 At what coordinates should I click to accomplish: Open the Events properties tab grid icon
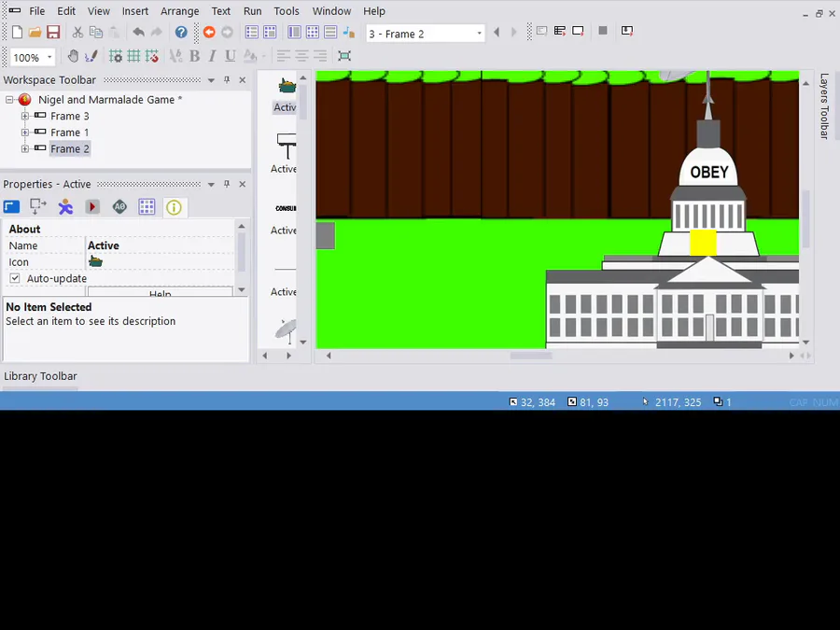tap(147, 207)
